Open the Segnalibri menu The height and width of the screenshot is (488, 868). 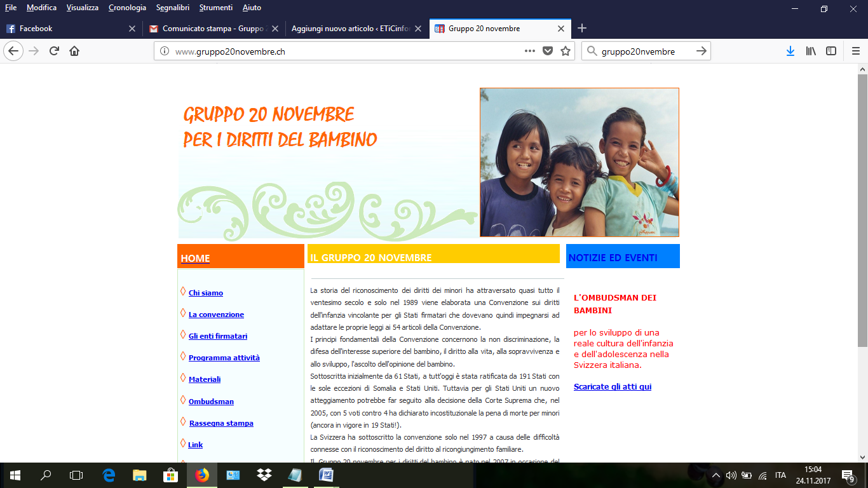(172, 8)
